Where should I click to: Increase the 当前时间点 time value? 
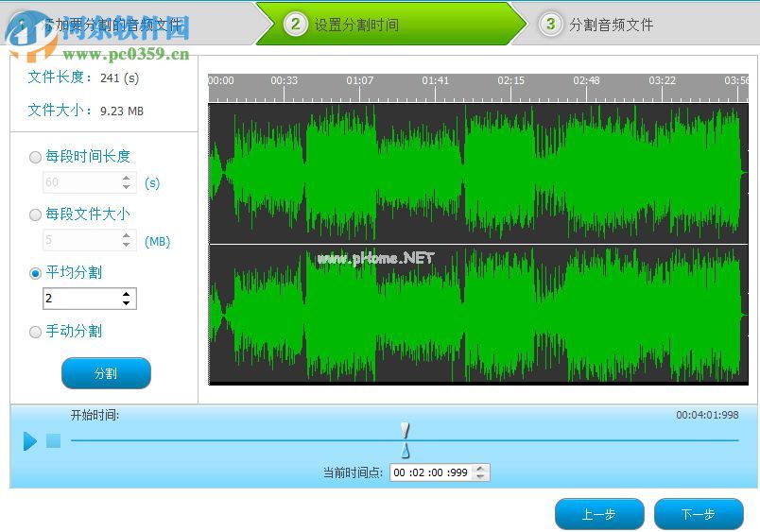(480, 468)
